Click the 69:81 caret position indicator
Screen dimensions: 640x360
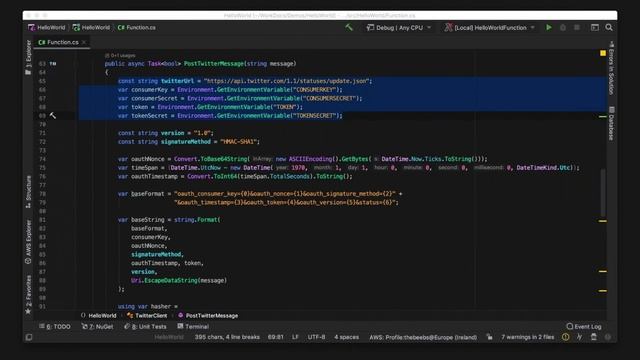pos(276,337)
